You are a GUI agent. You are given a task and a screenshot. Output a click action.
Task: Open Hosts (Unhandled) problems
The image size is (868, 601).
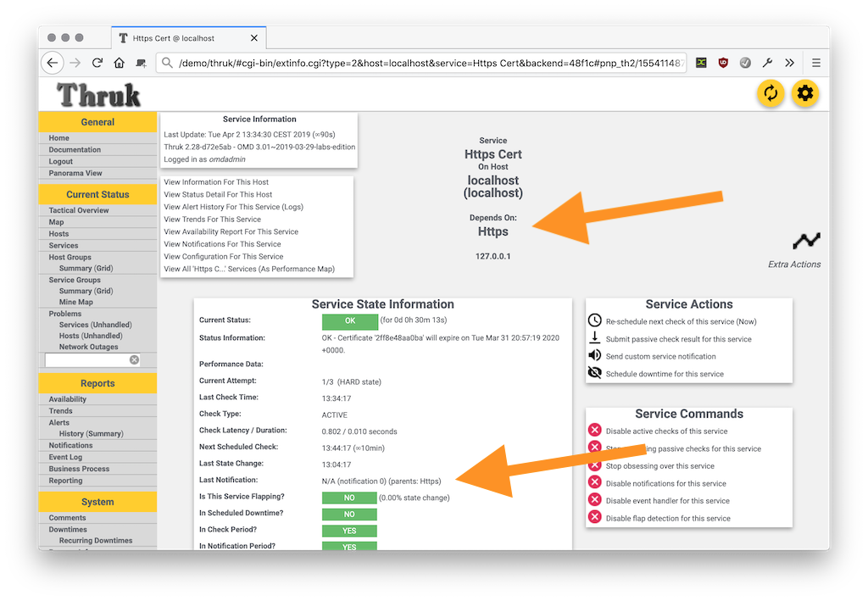point(91,336)
